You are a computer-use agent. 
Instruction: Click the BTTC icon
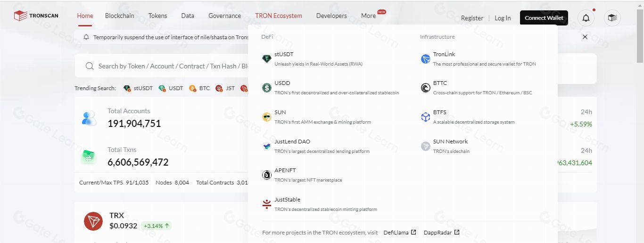click(425, 88)
